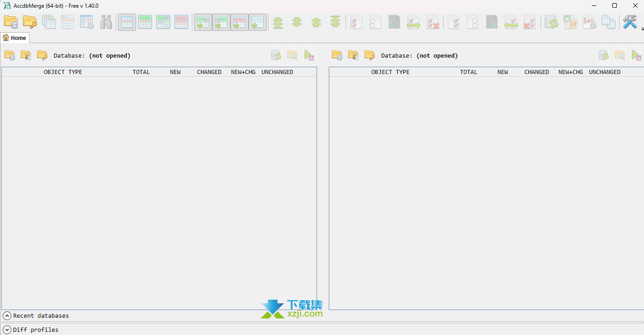Click left panel OBJECT TYPE column header
The image size is (644, 335).
pyautogui.click(x=63, y=72)
